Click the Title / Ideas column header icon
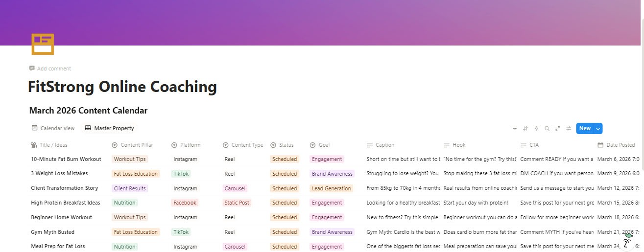This screenshot has width=644, height=252. pyautogui.click(x=33, y=145)
